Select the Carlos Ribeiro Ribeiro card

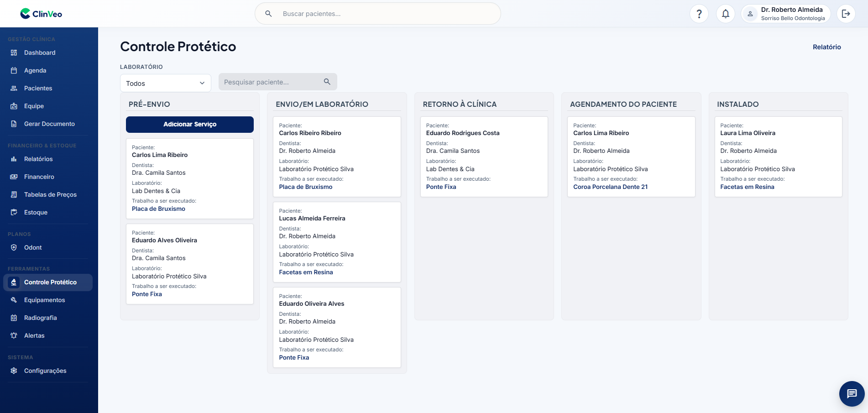(337, 157)
